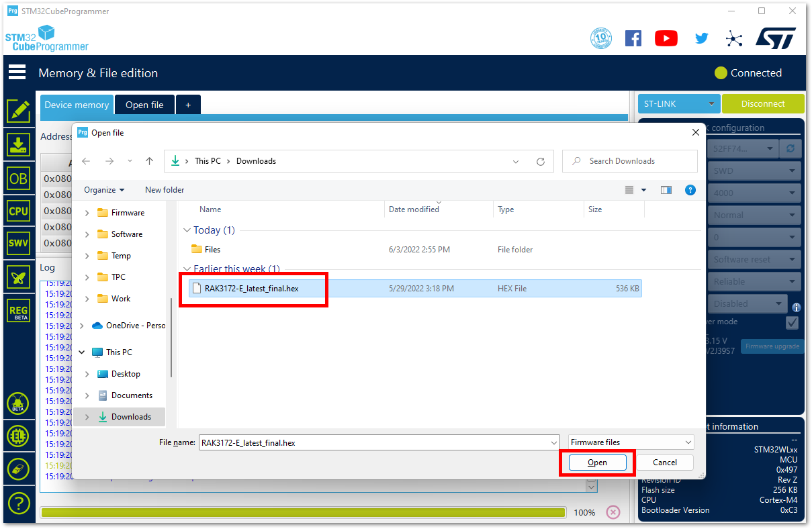Toggle the preview pane icon

(x=666, y=190)
